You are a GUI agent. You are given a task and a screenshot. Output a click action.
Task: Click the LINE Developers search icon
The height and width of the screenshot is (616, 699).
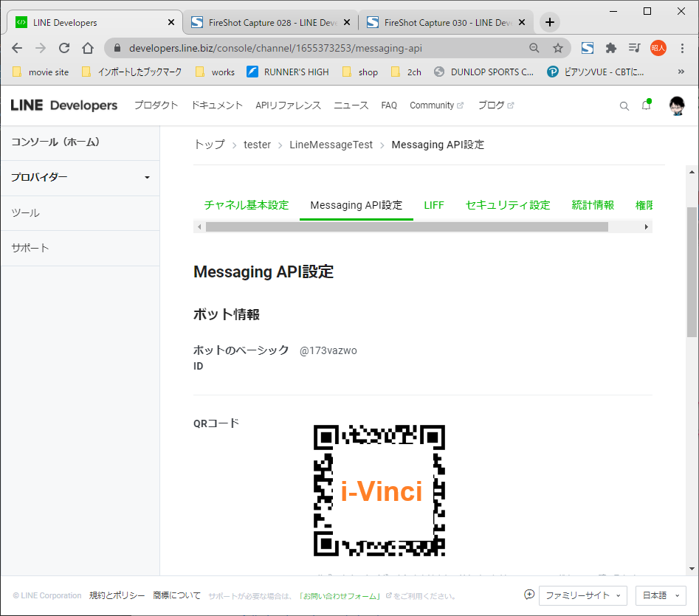[624, 106]
